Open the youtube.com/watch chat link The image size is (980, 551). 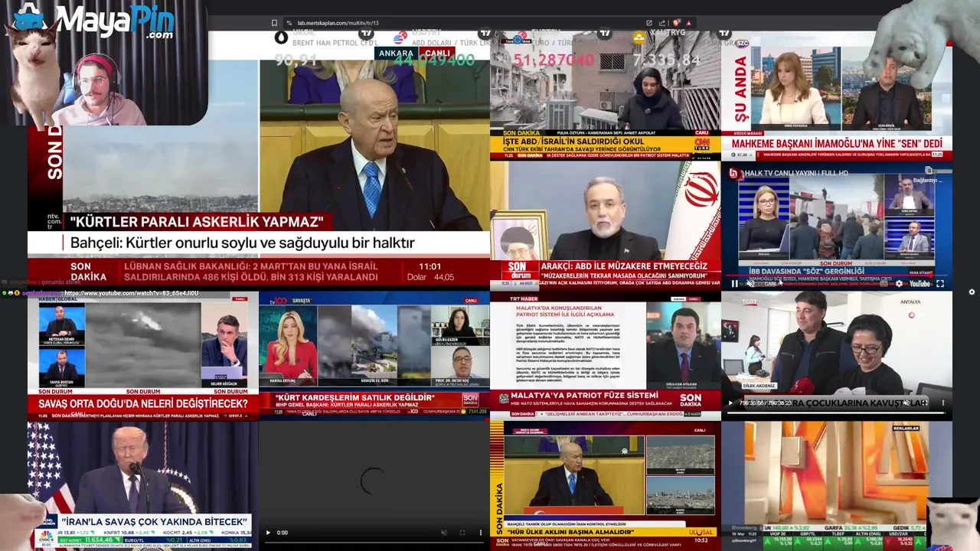click(x=130, y=293)
